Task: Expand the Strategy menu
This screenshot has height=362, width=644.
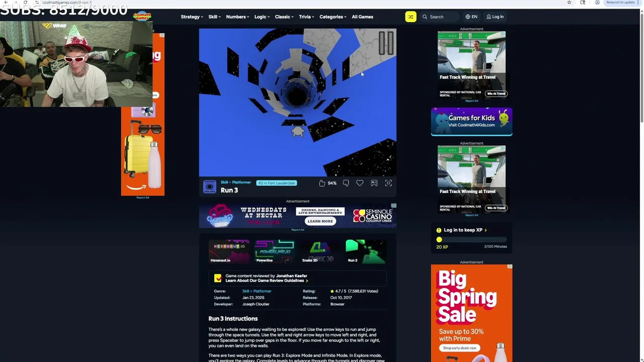Action: [192, 17]
